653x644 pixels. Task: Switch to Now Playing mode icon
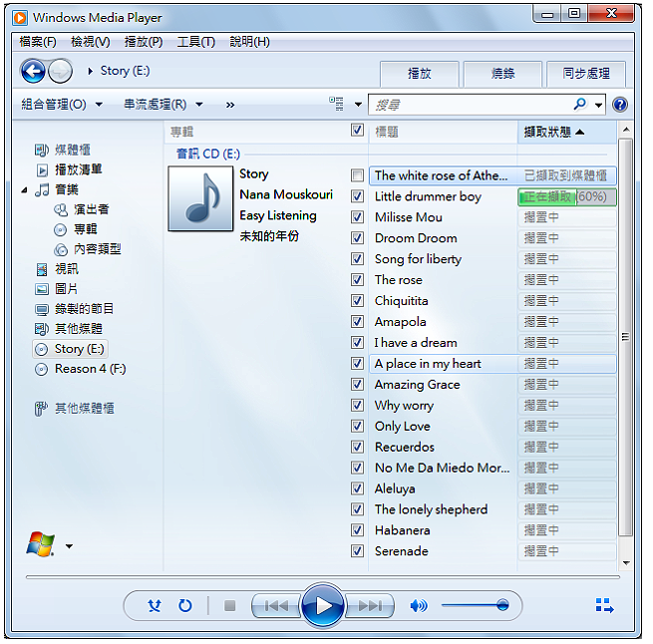[605, 605]
